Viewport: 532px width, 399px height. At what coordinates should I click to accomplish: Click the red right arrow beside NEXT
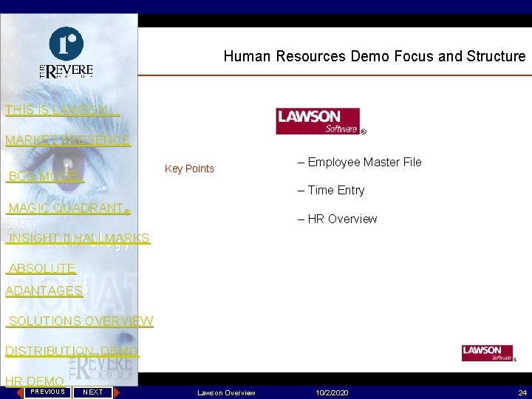tap(117, 392)
